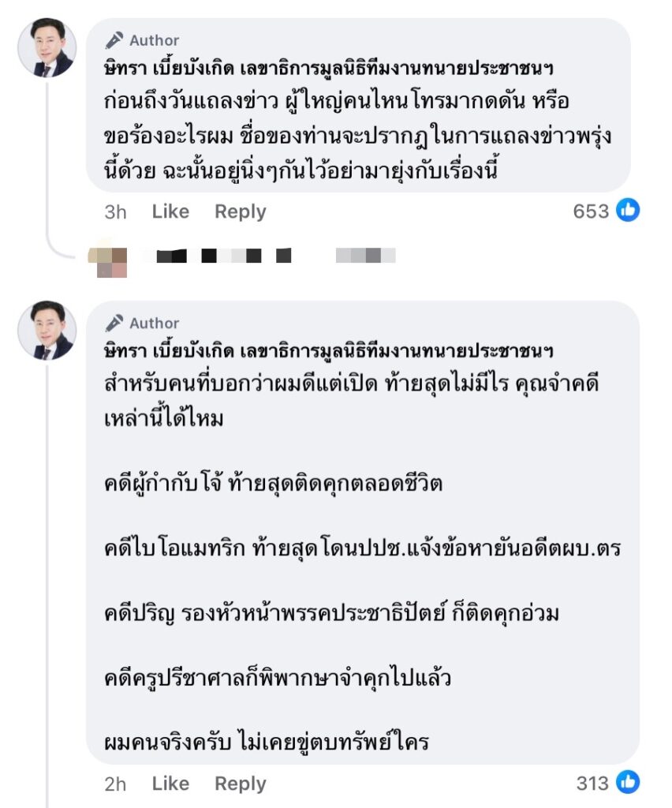Like the comment posted 2h ago
Viewport: 672px width, 808px height.
170,784
